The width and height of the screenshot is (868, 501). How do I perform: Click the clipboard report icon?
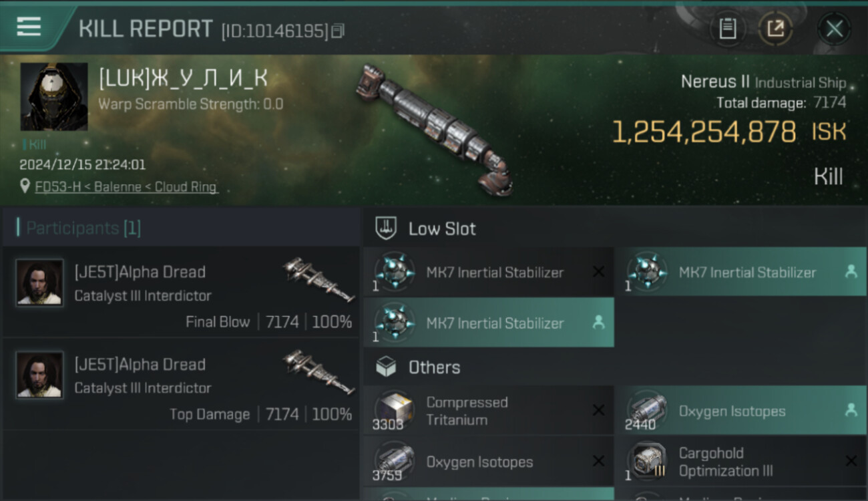click(727, 29)
